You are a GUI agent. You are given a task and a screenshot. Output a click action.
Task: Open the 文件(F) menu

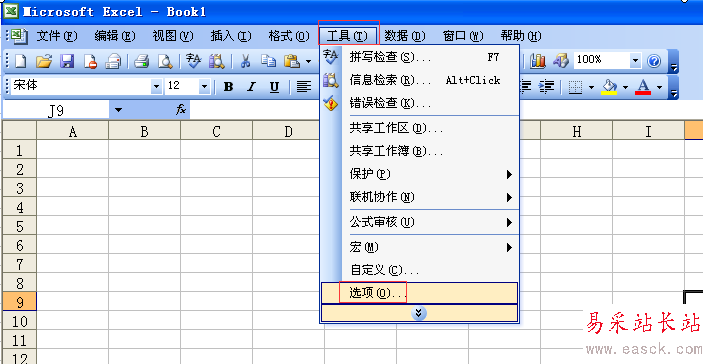coord(57,36)
